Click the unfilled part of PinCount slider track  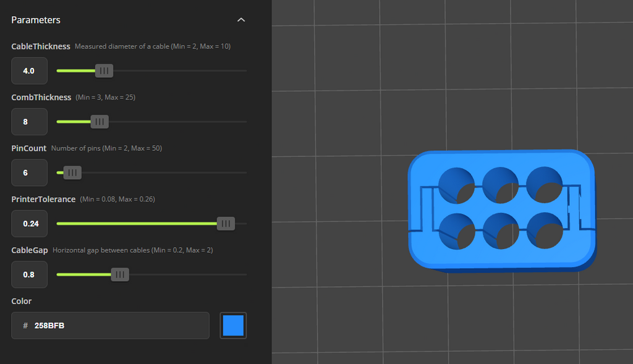click(x=164, y=172)
